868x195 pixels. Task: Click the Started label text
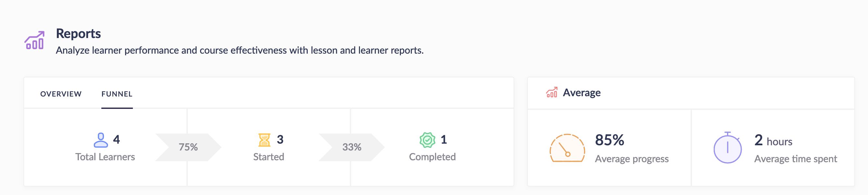[x=269, y=157]
